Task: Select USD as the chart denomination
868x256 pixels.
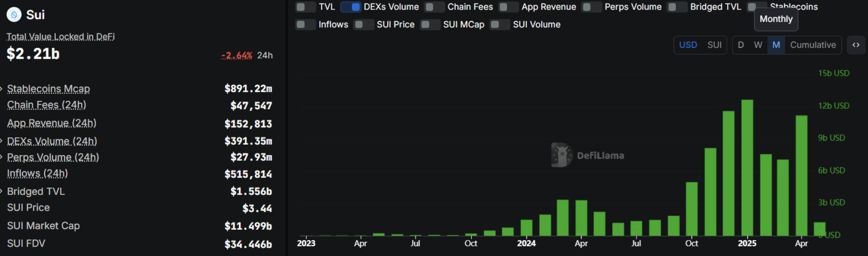Action: 688,45
